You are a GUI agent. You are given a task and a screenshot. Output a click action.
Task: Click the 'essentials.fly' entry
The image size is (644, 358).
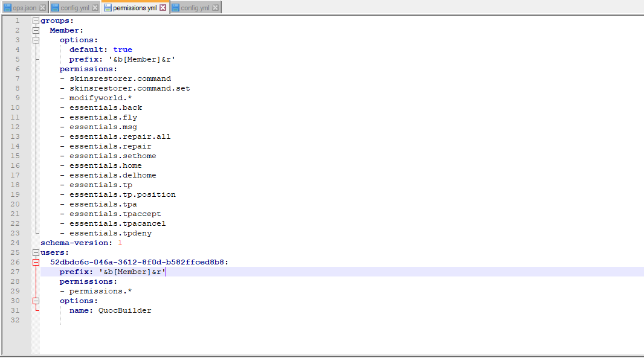[x=103, y=117]
